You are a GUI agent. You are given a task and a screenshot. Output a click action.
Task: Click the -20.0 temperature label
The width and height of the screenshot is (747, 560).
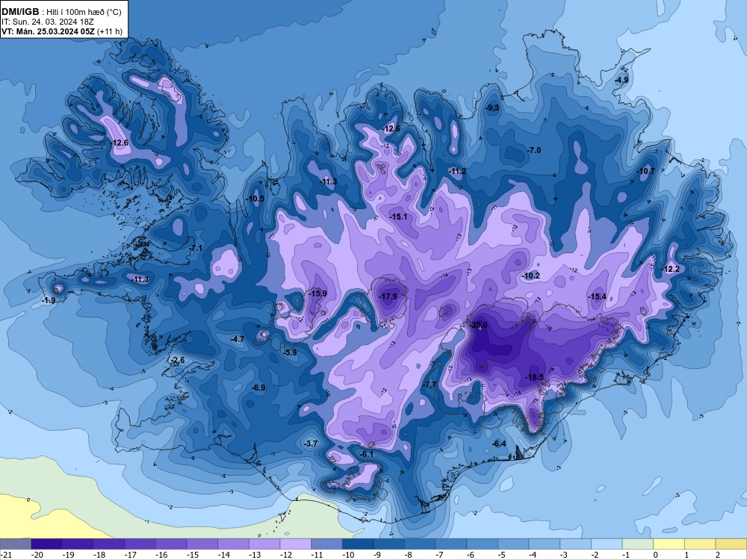[x=478, y=326]
